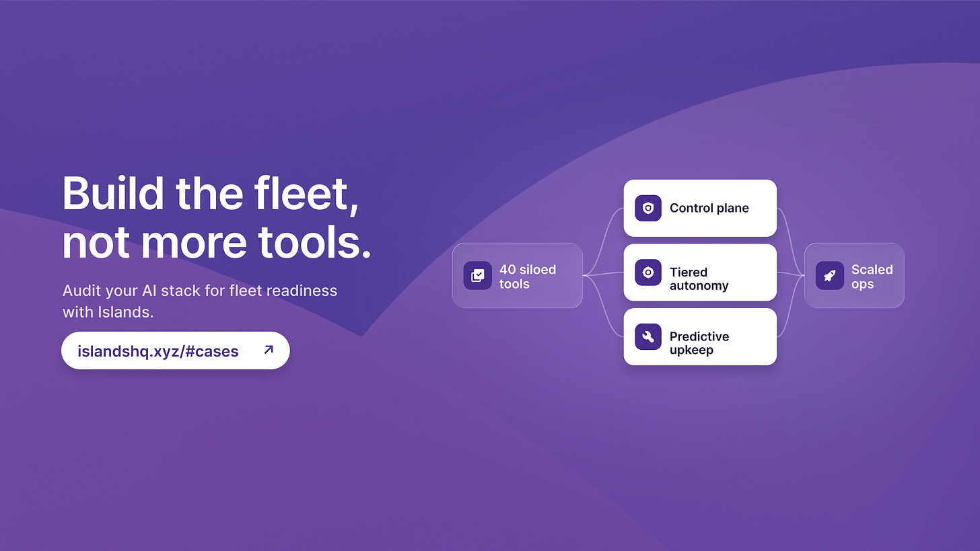Click the checklist icon beside 40 siloed tools
The height and width of the screenshot is (551, 980).
[x=478, y=276]
